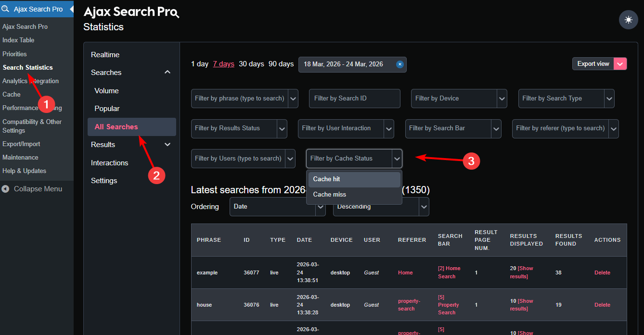Delete the 'example' search entry
Viewport: 644px width, 335px height.
(602, 273)
